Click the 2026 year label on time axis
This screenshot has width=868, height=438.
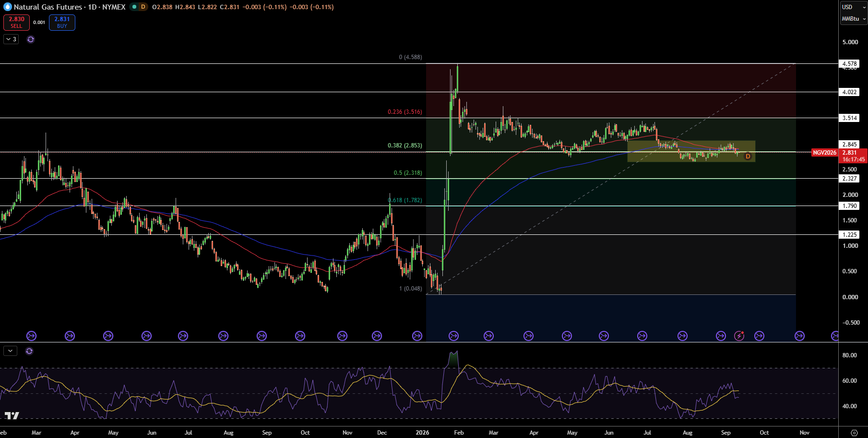422,433
